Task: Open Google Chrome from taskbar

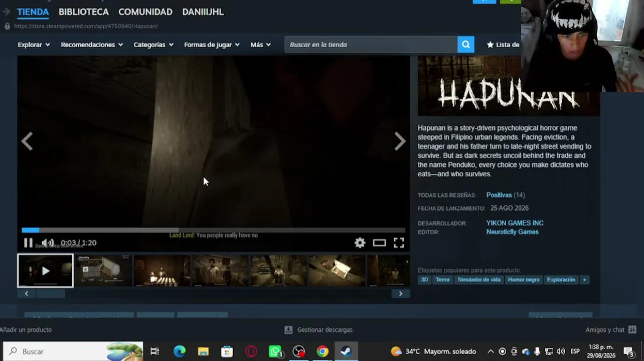Action: (x=323, y=351)
